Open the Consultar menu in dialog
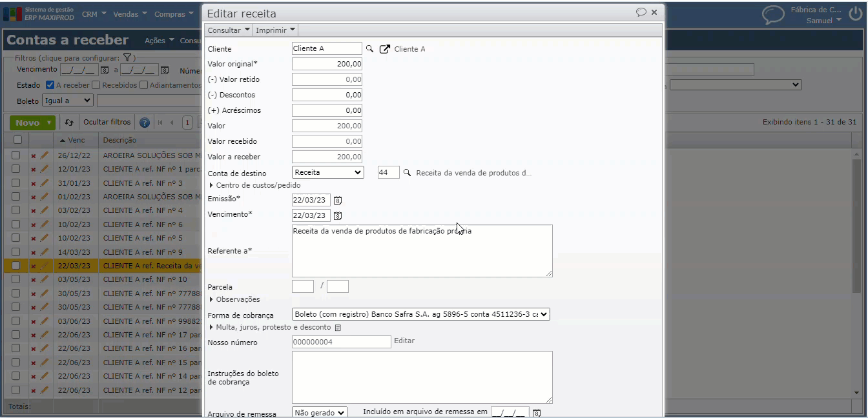 (x=229, y=30)
